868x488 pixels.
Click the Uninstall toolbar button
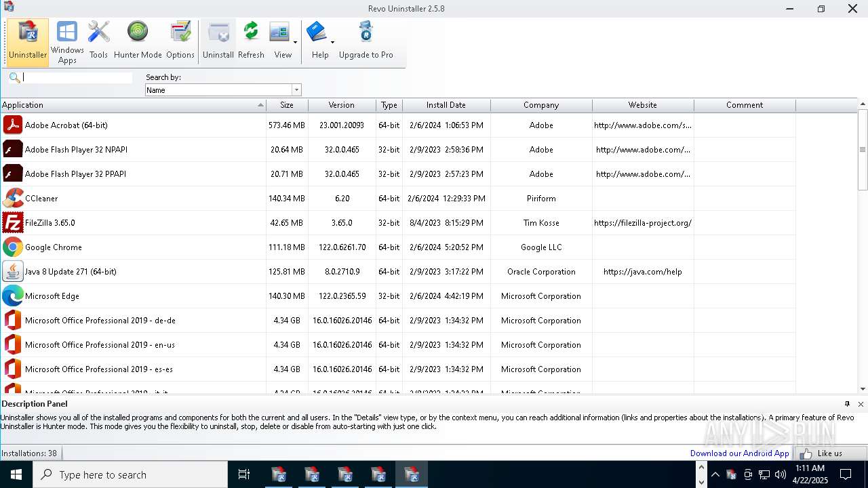(x=218, y=42)
